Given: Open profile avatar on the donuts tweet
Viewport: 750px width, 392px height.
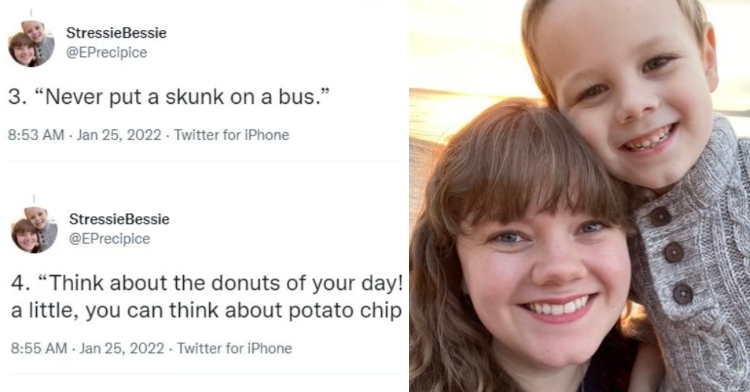Looking at the screenshot, I should [34, 229].
